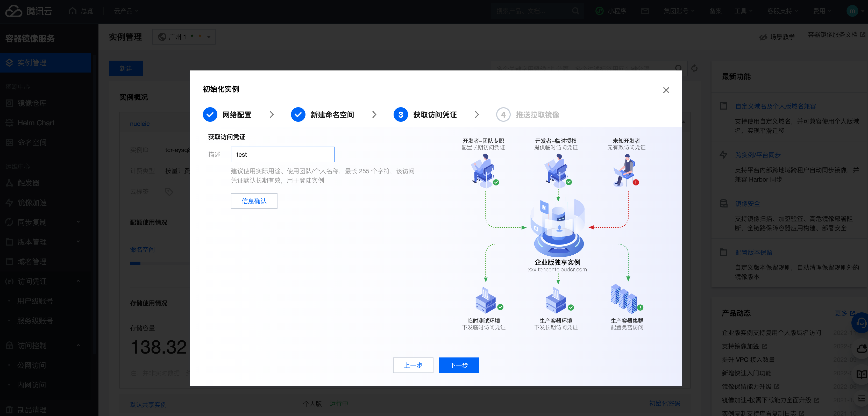Screen dimensions: 868x416
Task: Click the refresh icon beside search box
Action: point(694,68)
